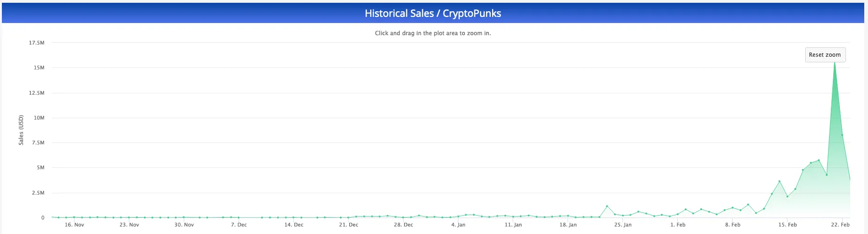Click the Historical Sales / CryptoPunks title

[433, 14]
